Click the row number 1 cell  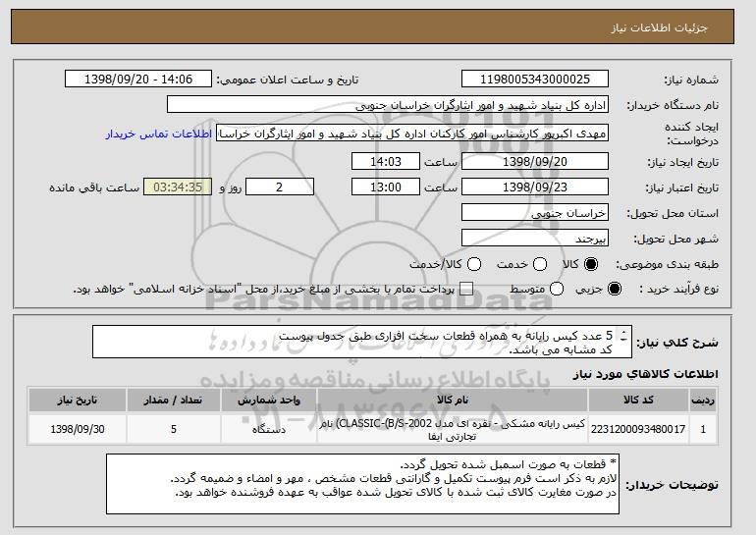(703, 429)
